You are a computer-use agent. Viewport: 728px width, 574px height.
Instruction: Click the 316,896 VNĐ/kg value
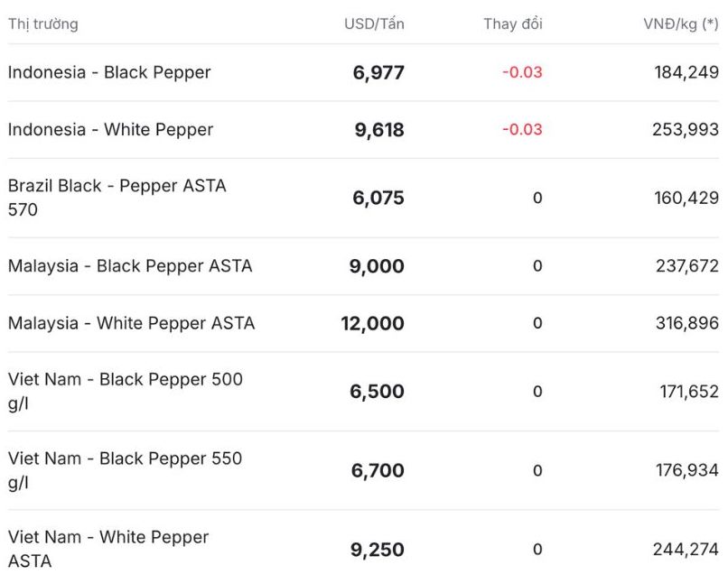coord(686,323)
